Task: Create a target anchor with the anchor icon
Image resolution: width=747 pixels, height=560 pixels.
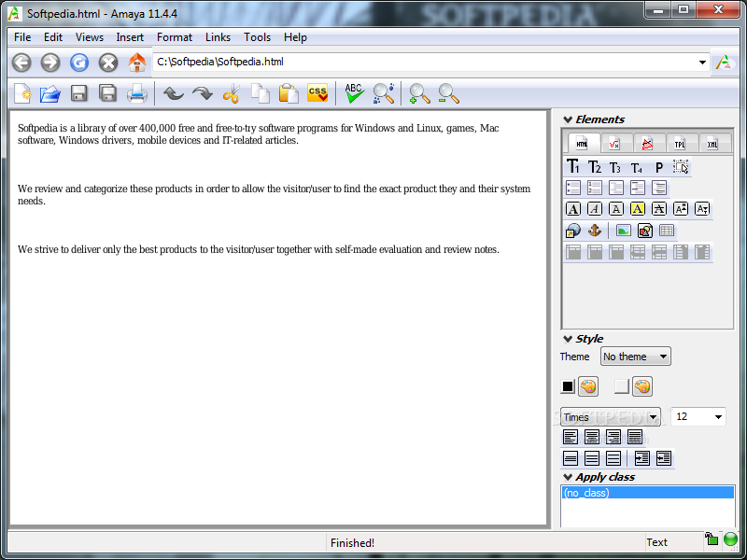Action: 595,231
